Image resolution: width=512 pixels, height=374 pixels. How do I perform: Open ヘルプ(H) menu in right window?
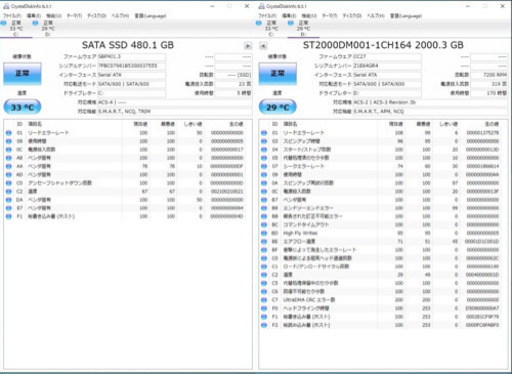point(376,16)
